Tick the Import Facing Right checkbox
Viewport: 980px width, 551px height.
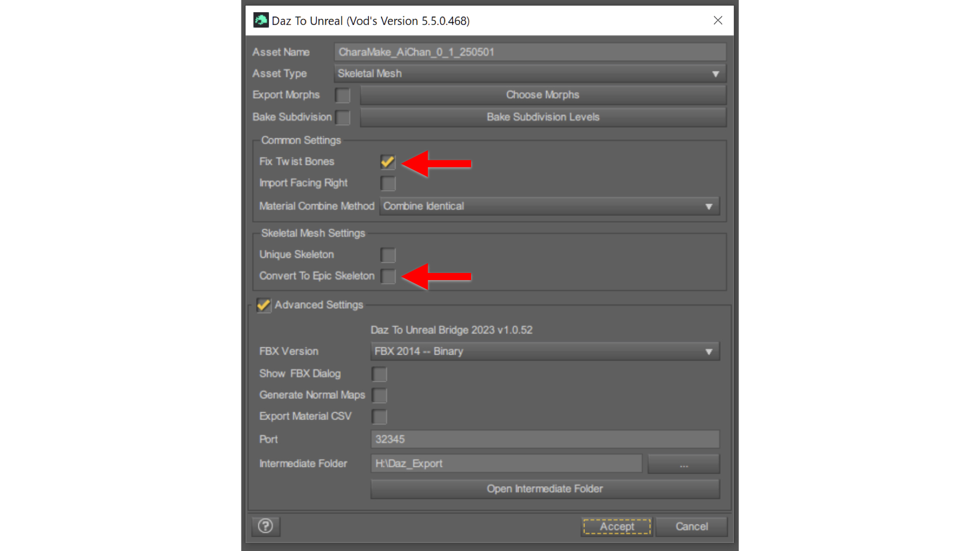[388, 184]
